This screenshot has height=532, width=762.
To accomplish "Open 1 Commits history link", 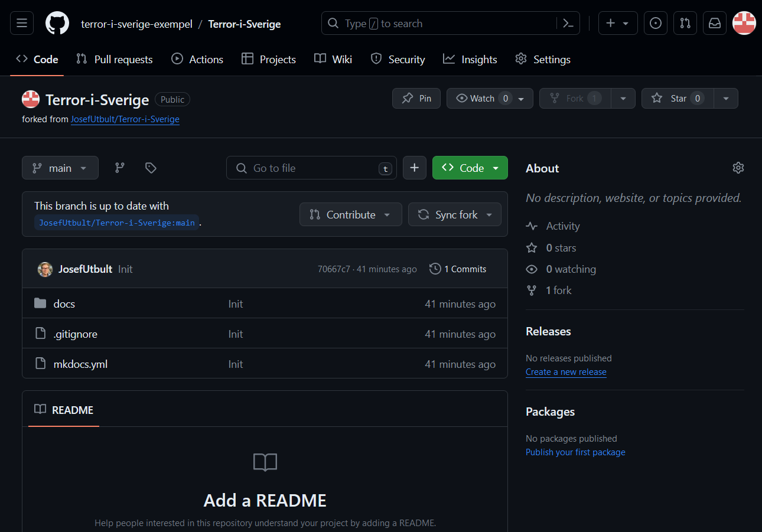I will 458,269.
